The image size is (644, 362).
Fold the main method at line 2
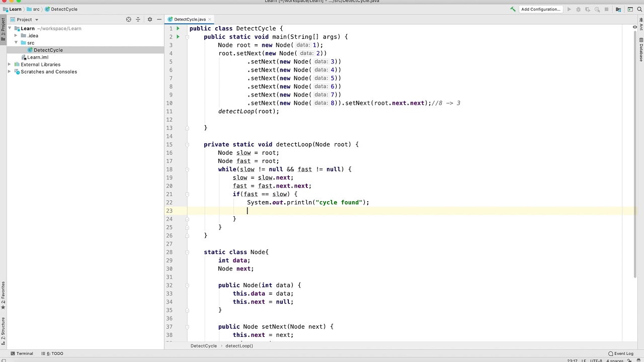[x=187, y=37]
